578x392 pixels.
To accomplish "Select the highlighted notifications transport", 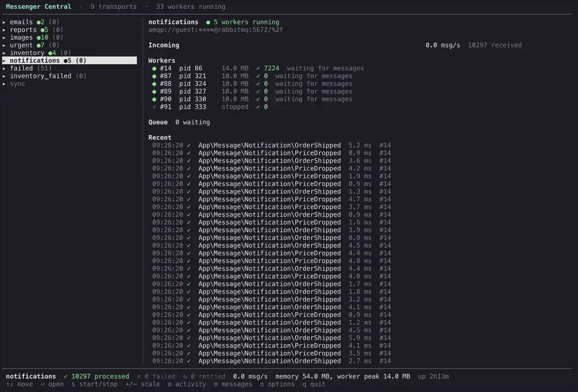I will pyautogui.click(x=69, y=60).
